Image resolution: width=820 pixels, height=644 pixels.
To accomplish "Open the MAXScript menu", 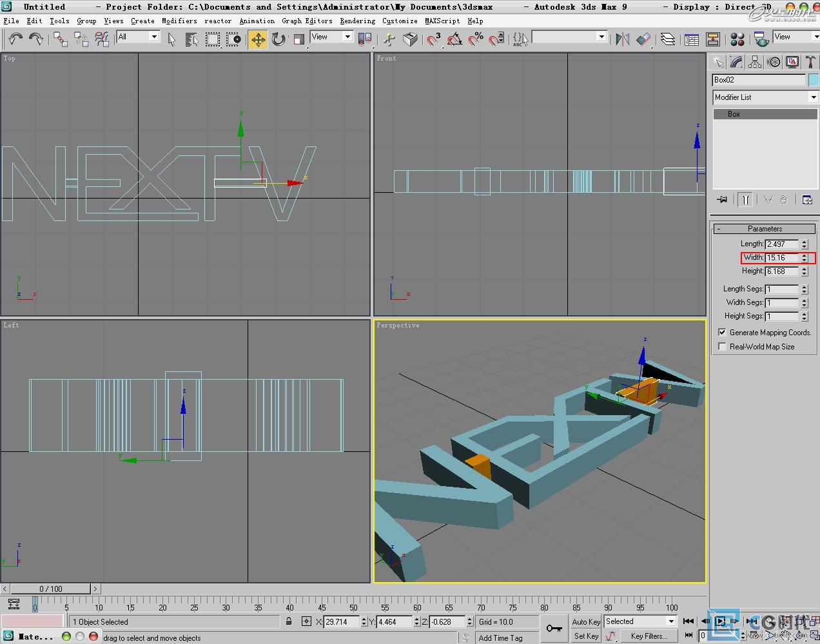I will click(442, 21).
